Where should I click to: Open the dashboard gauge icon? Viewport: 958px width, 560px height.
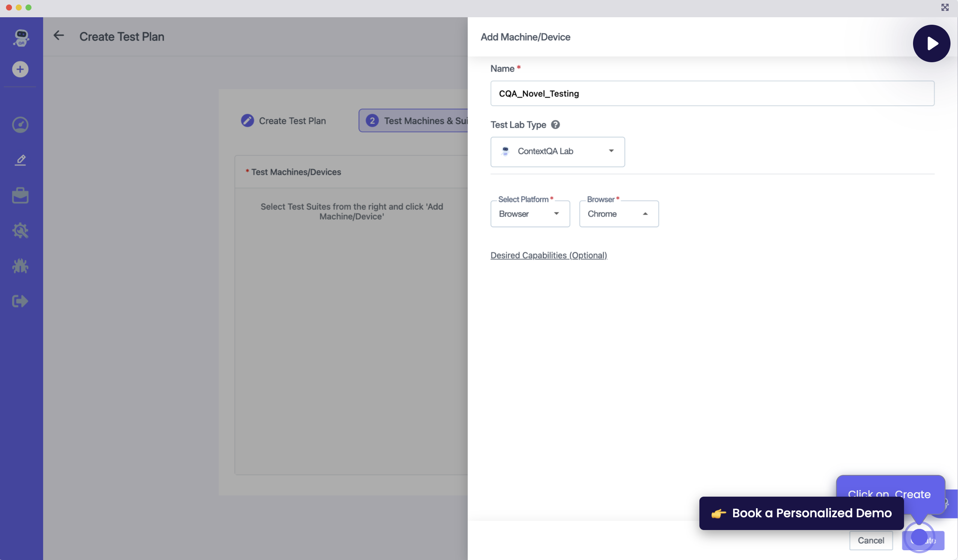[x=20, y=125]
